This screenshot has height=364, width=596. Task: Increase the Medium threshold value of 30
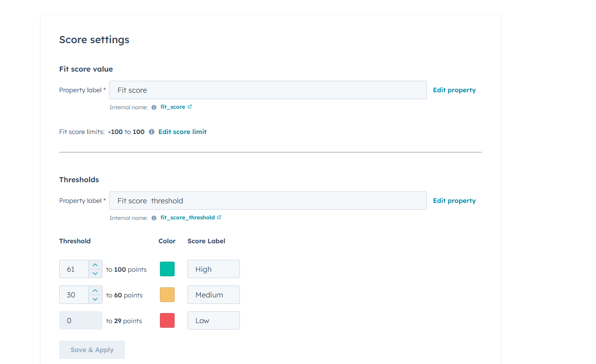pyautogui.click(x=95, y=291)
